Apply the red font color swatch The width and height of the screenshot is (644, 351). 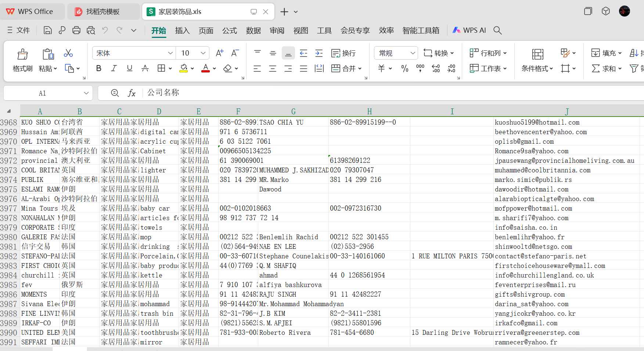pyautogui.click(x=206, y=68)
